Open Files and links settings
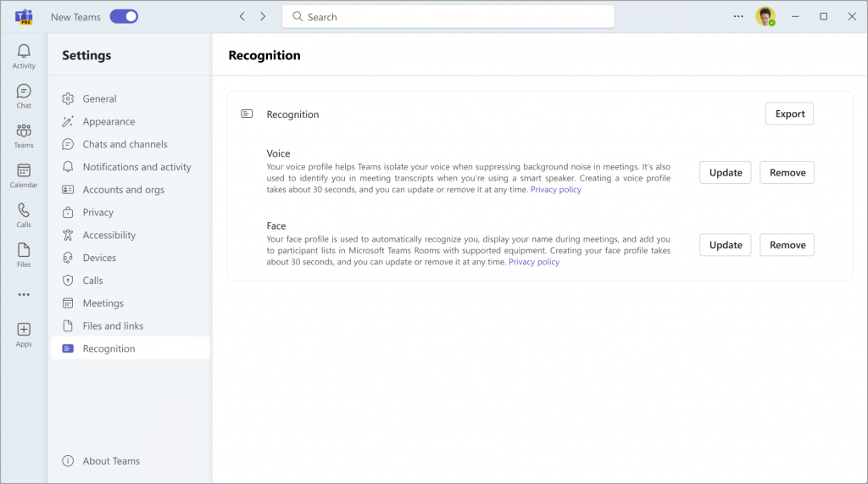The height and width of the screenshot is (484, 868). click(130, 325)
